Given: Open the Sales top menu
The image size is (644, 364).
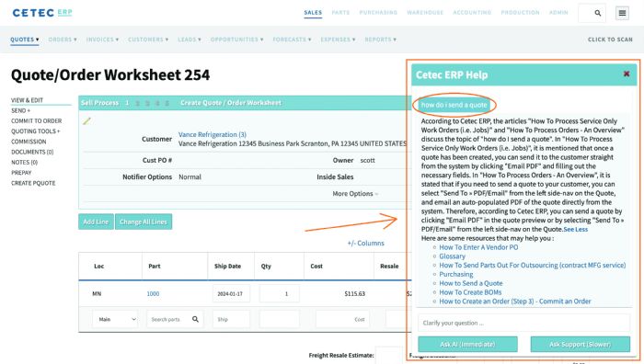Looking at the screenshot, I should click(313, 13).
